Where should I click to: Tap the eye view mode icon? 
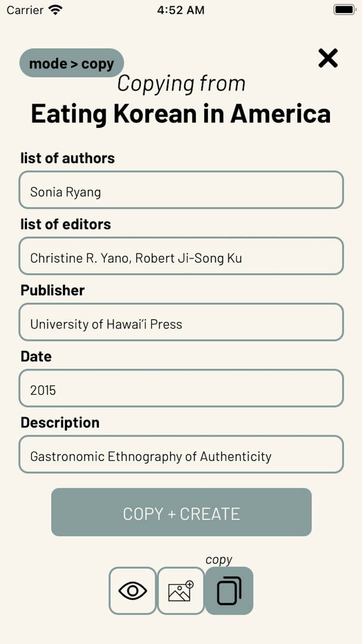[132, 591]
